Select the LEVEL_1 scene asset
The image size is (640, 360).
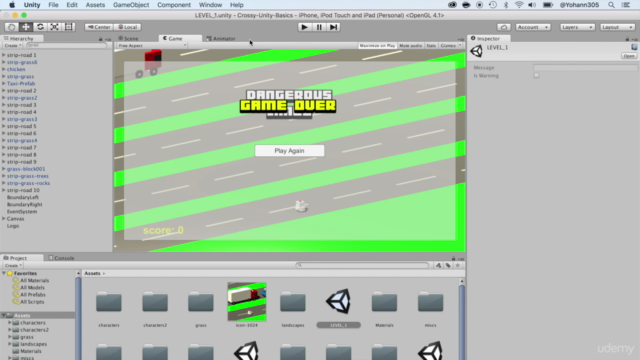[x=338, y=302]
